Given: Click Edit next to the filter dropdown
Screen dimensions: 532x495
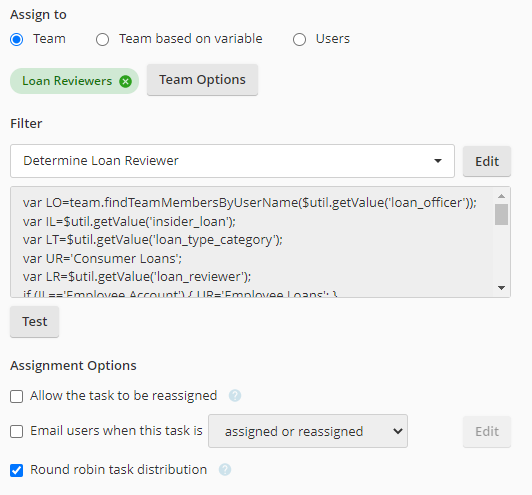Looking at the screenshot, I should click(x=487, y=161).
